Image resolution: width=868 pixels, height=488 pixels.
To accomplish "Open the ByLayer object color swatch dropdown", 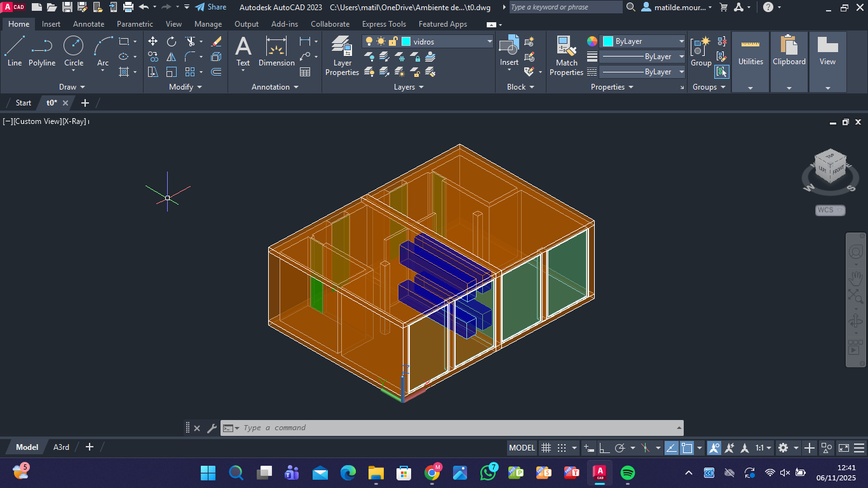I will [681, 41].
